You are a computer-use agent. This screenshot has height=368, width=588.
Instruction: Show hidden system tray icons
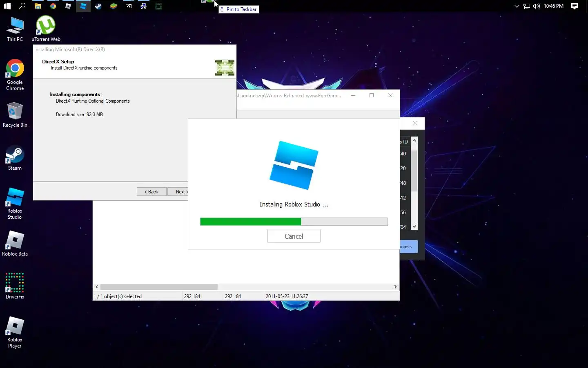517,6
